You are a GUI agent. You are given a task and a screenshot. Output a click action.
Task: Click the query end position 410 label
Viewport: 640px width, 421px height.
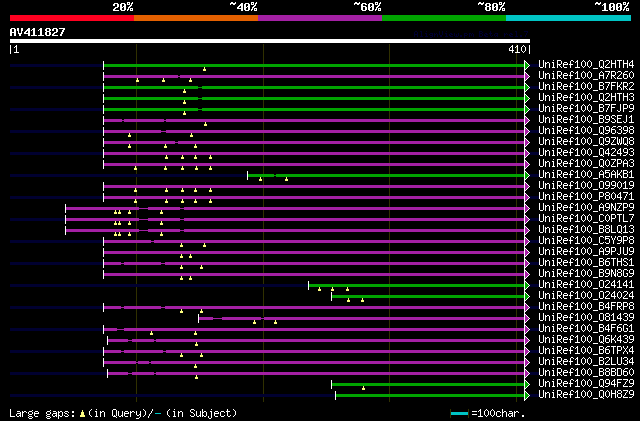pos(517,49)
